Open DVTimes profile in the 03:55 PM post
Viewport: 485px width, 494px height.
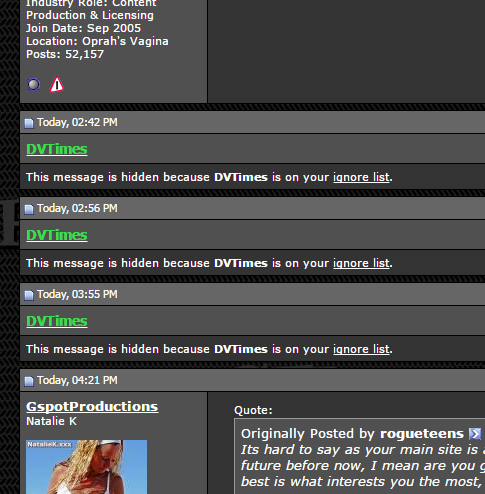click(57, 321)
